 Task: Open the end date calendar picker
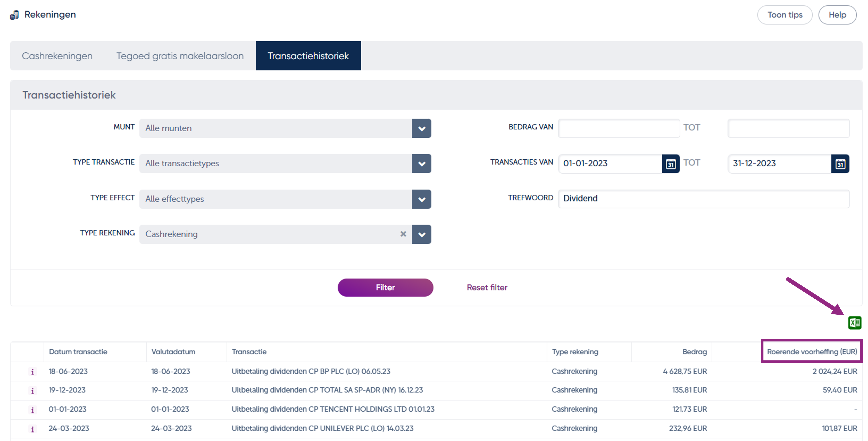[840, 164]
